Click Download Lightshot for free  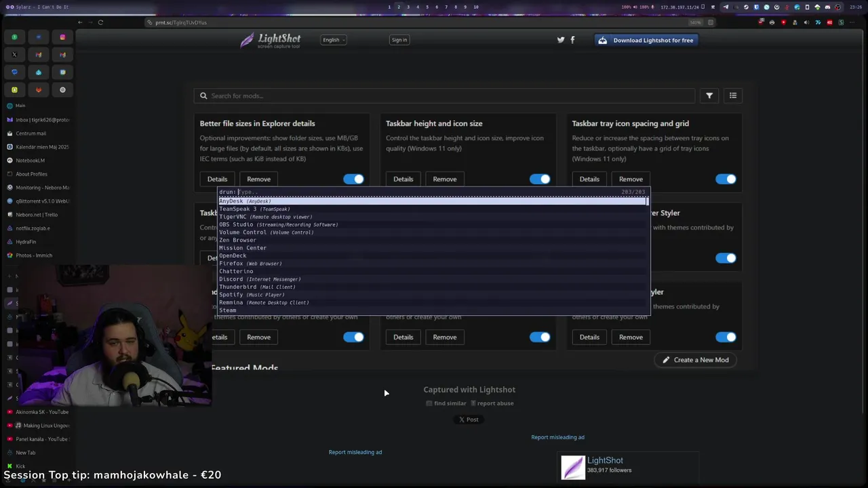[646, 40]
